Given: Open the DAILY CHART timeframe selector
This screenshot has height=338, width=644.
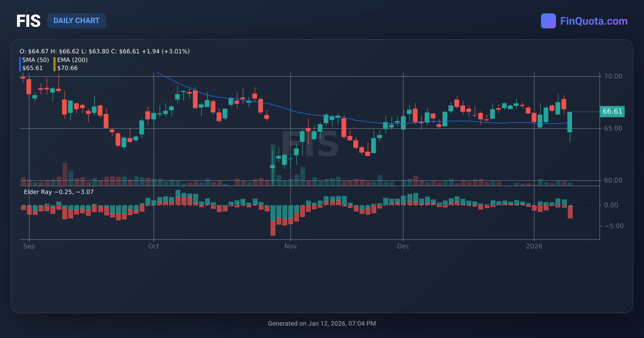Looking at the screenshot, I should point(77,21).
